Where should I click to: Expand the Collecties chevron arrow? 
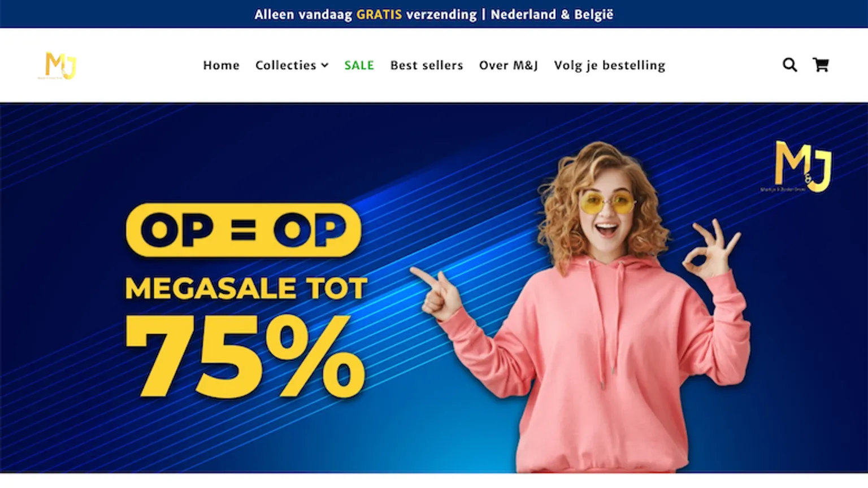pos(325,66)
